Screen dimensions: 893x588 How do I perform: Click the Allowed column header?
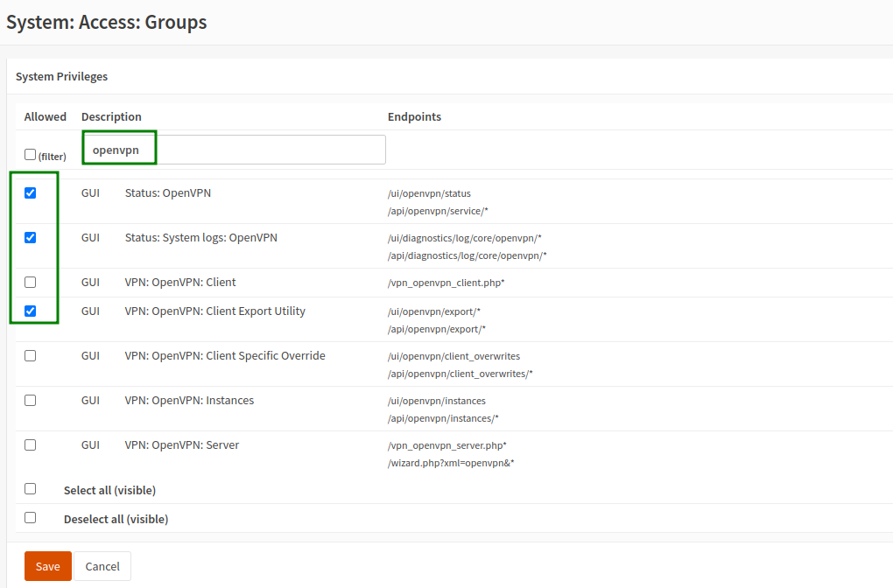45,116
